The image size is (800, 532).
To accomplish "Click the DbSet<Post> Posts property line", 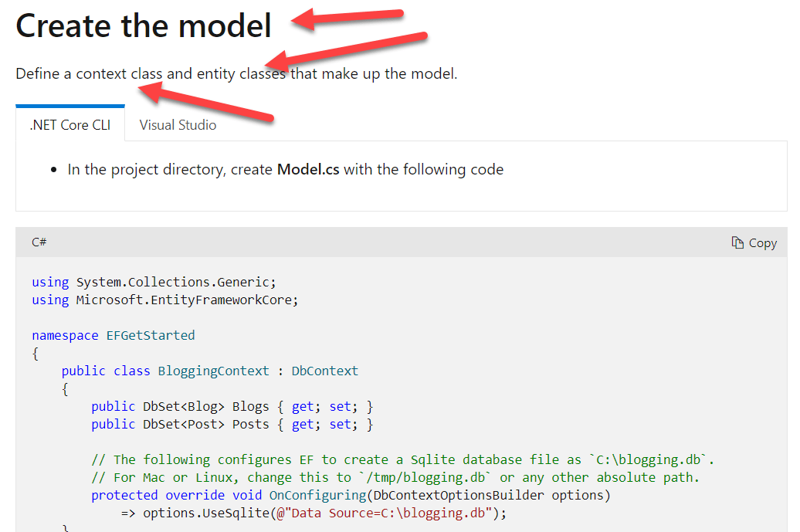I will [x=232, y=424].
